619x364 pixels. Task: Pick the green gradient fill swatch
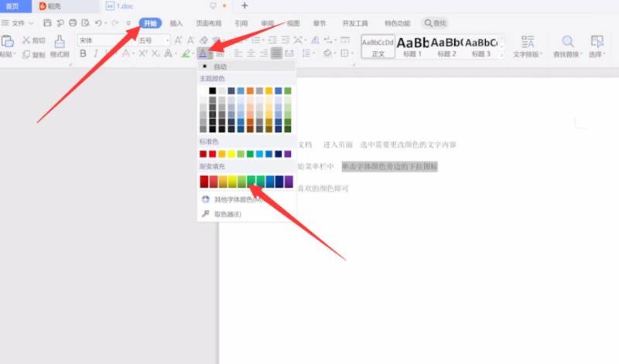point(251,182)
